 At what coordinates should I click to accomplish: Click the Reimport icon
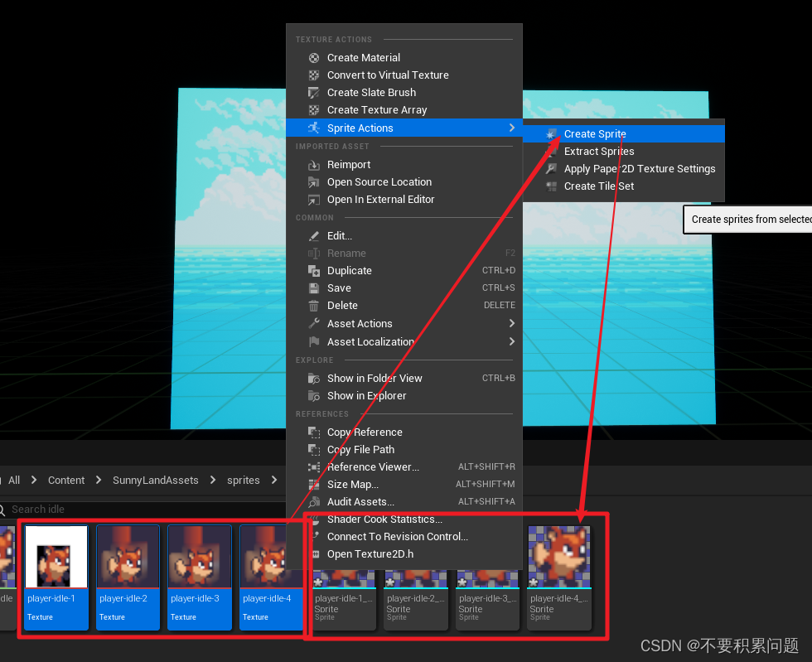(x=314, y=165)
